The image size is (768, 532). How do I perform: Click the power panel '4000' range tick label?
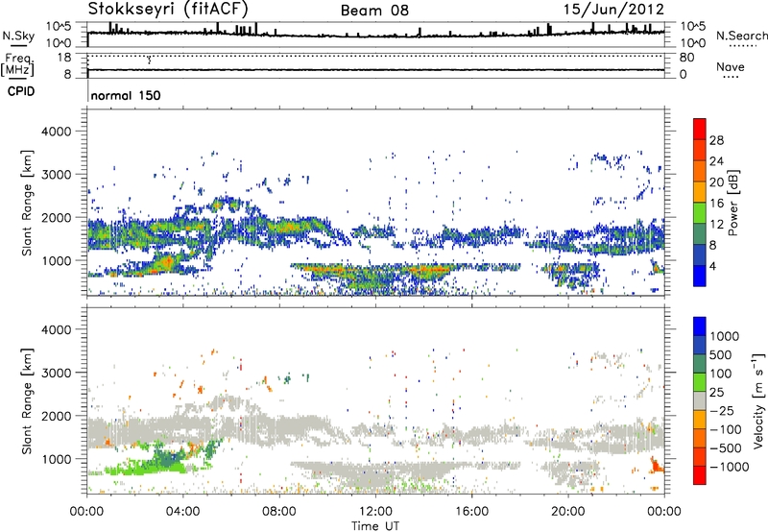(x=57, y=132)
